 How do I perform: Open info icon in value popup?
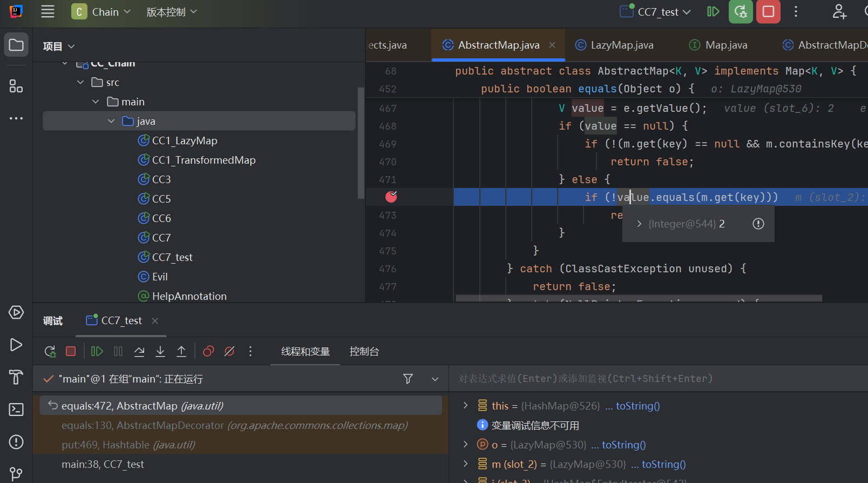758,224
